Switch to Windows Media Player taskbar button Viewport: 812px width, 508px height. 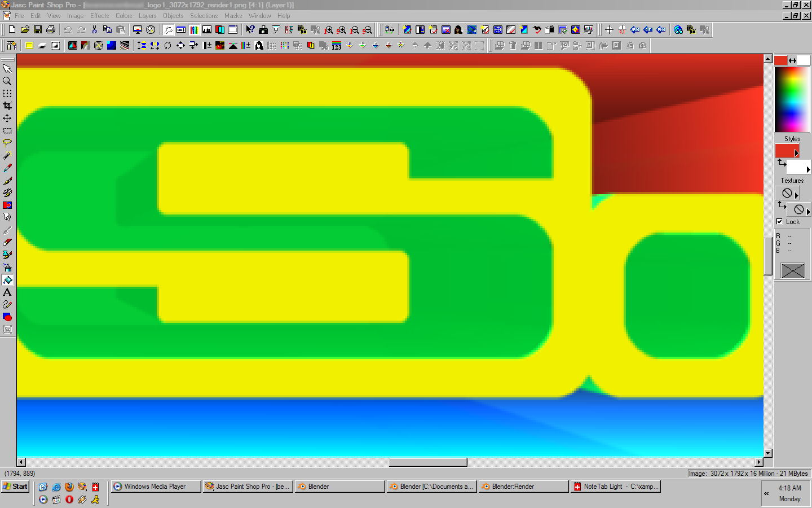tap(156, 487)
